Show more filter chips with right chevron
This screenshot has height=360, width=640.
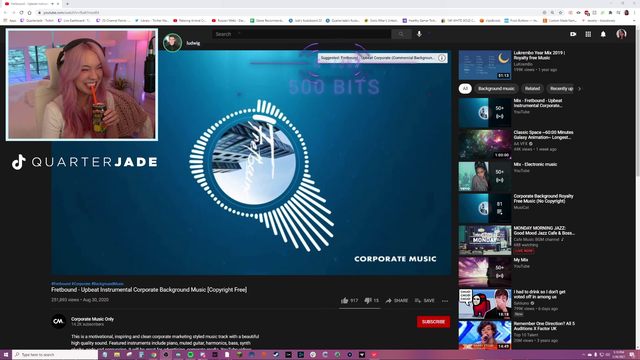coord(579,89)
